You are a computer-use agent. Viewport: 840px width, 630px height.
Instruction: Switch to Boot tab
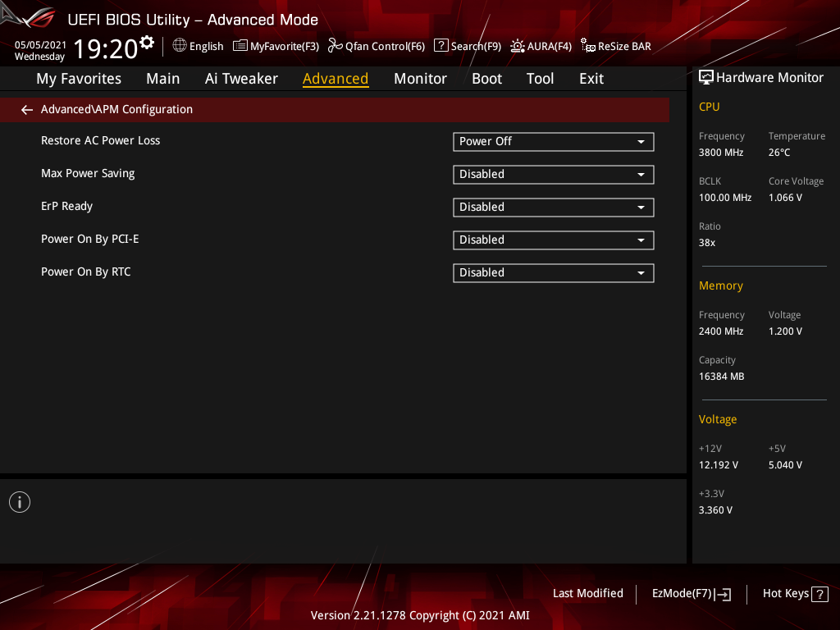pos(486,79)
